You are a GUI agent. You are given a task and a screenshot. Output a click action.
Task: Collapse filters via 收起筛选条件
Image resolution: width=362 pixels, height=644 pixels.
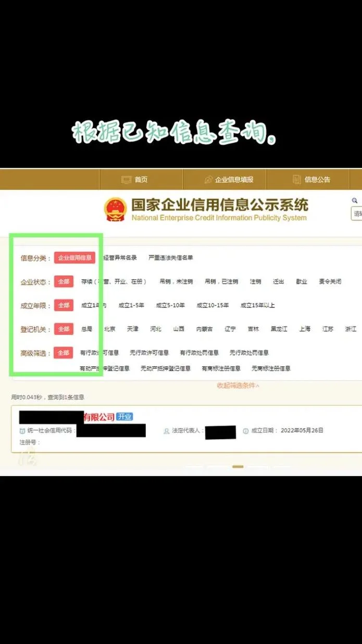coord(238,385)
